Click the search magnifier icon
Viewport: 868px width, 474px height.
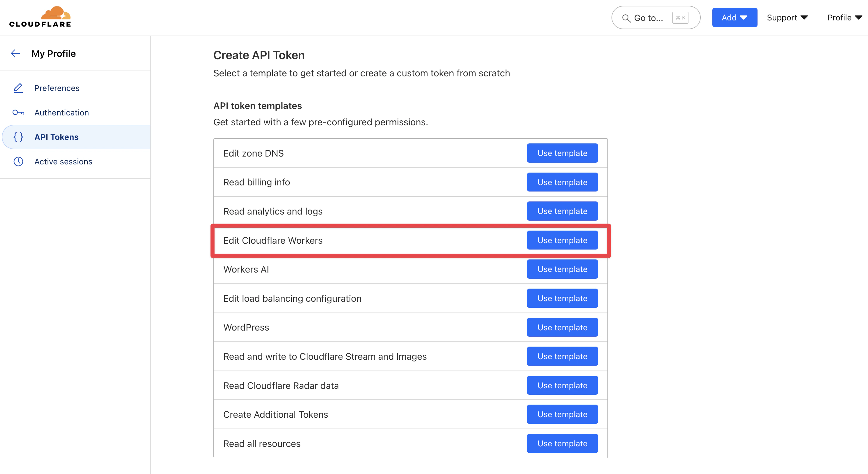coord(626,18)
